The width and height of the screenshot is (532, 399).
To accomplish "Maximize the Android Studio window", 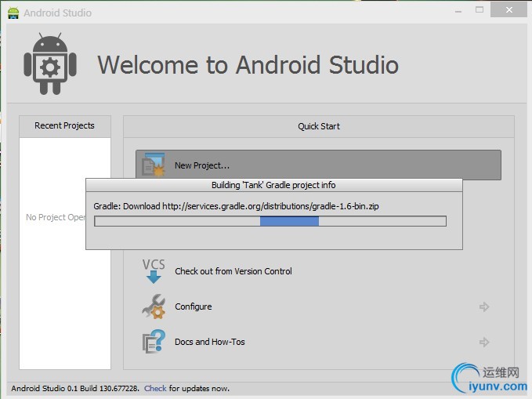I will point(480,10).
